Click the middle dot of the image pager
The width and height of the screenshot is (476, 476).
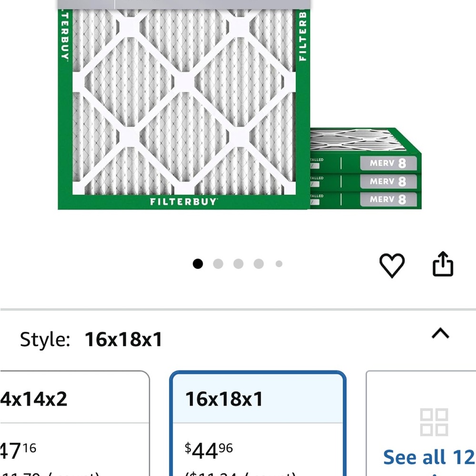(x=238, y=264)
